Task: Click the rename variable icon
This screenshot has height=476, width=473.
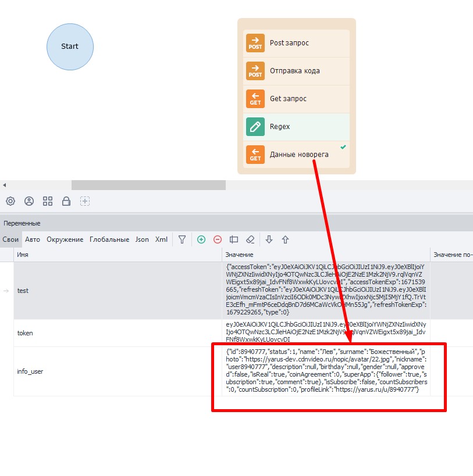Action: 234,239
